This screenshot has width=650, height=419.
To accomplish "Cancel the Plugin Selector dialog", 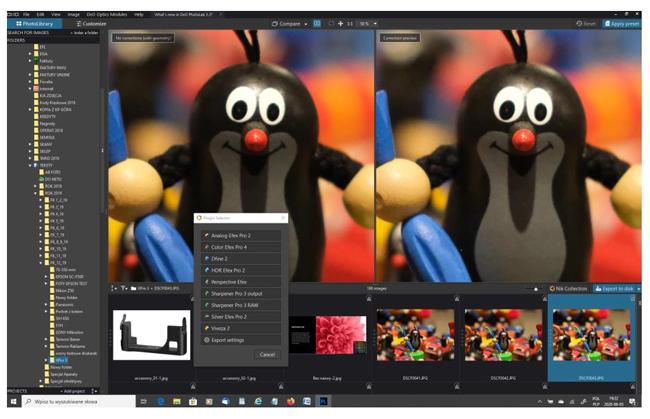I will point(267,354).
